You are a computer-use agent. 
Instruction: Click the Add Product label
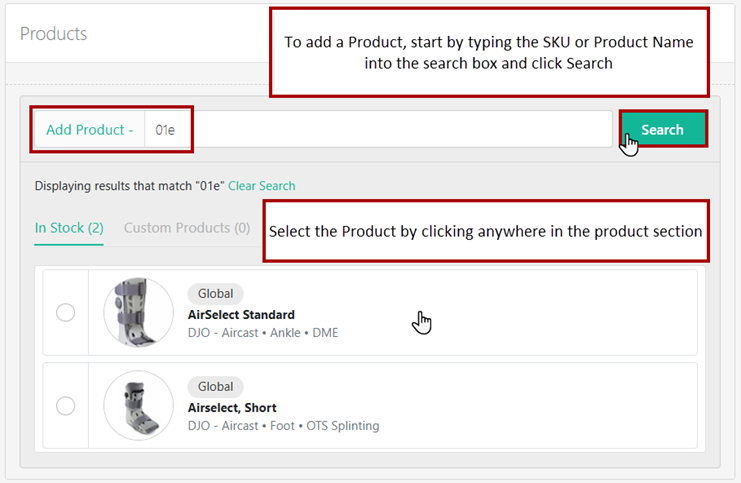tap(89, 130)
